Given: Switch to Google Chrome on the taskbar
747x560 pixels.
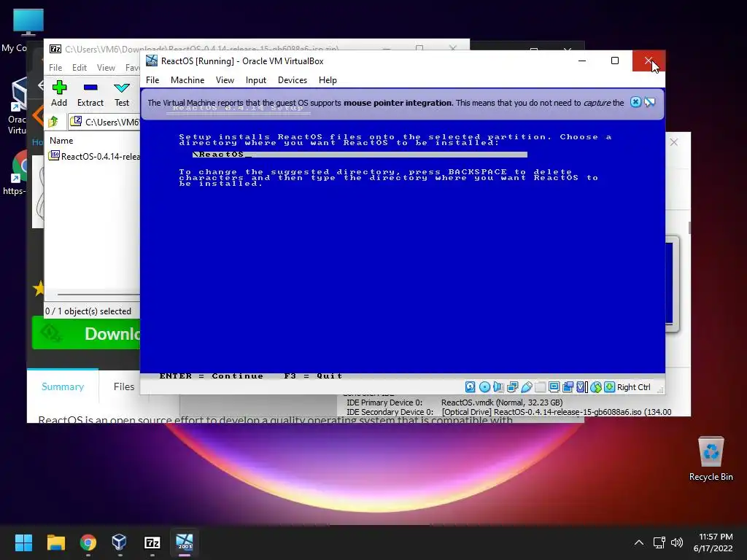Looking at the screenshot, I should pyautogui.click(x=88, y=542).
